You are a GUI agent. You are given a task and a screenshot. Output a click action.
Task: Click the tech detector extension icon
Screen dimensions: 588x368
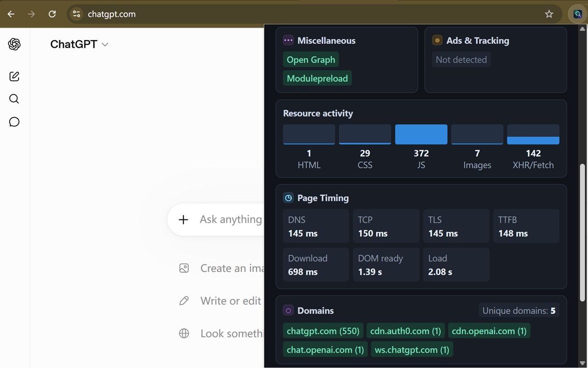[577, 14]
